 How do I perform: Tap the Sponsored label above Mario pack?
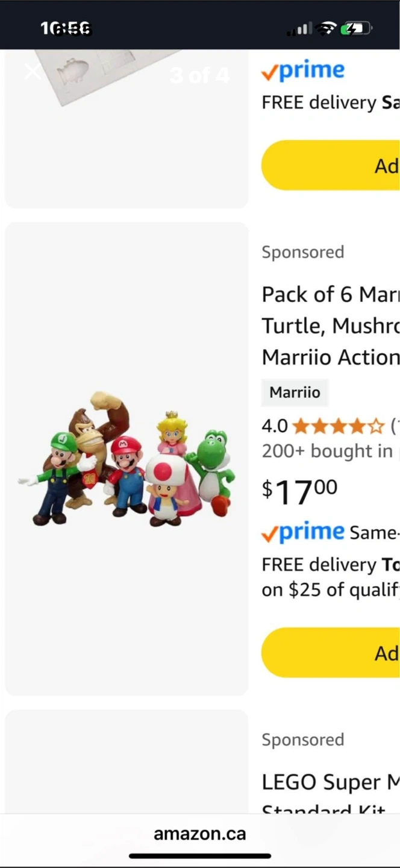click(303, 252)
